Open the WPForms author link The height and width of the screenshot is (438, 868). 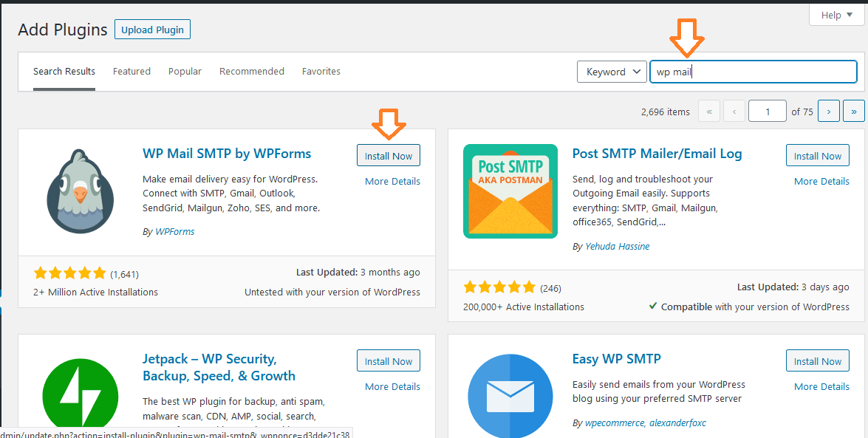(175, 231)
